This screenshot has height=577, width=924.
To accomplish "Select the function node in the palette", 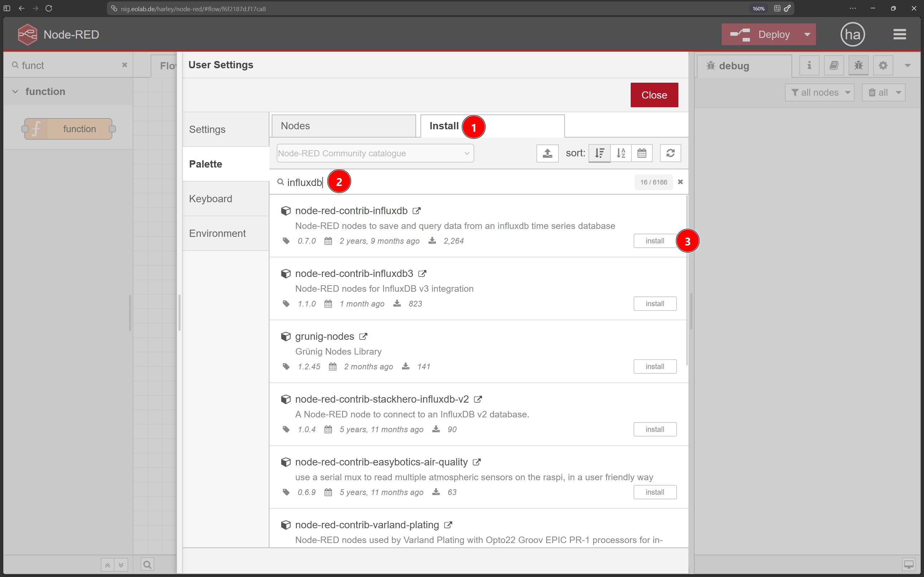I will tap(68, 129).
